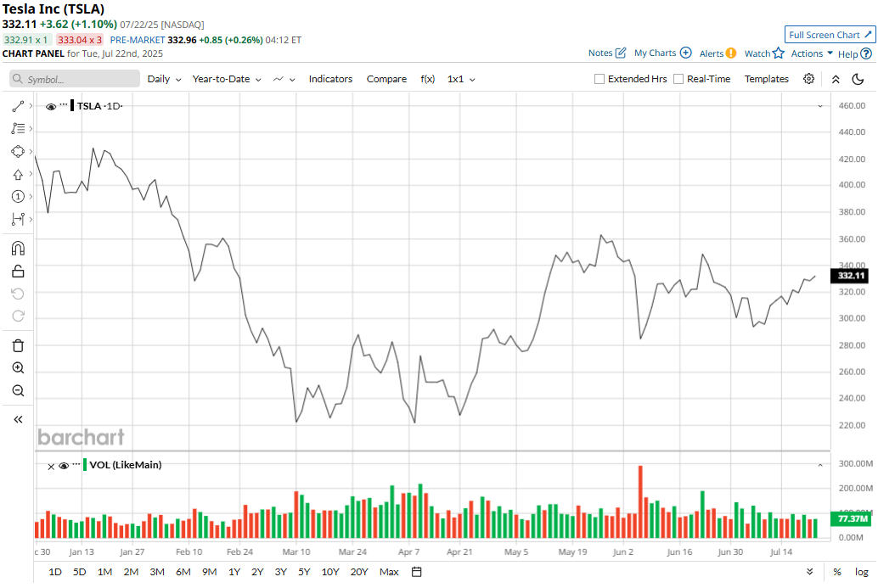This screenshot has width=895, height=588.
Task: Click the Symbol search field
Action: click(x=74, y=79)
